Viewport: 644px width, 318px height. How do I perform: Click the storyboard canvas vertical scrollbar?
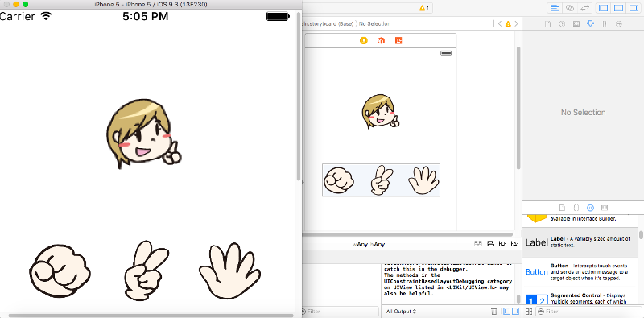pyautogui.click(x=518, y=108)
